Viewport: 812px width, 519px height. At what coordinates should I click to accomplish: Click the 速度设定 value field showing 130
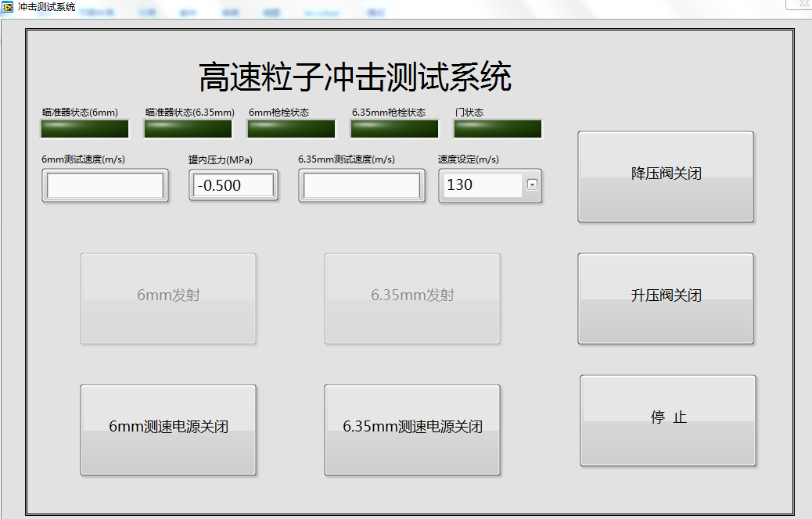click(482, 185)
